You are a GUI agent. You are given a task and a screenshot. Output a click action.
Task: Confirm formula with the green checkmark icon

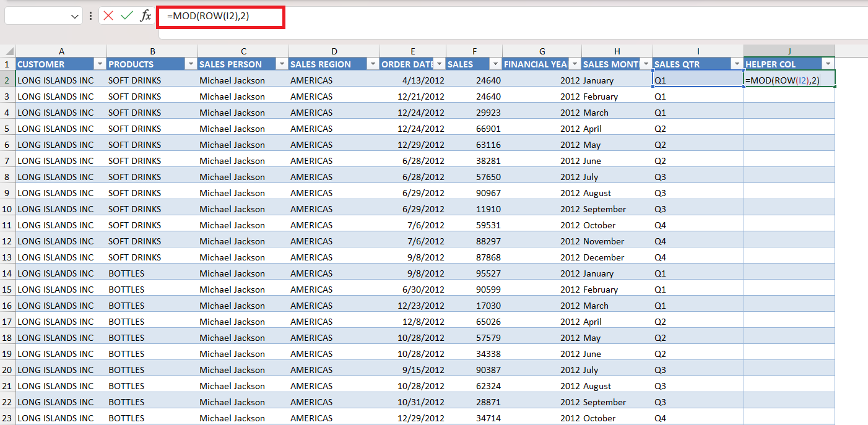pos(127,16)
